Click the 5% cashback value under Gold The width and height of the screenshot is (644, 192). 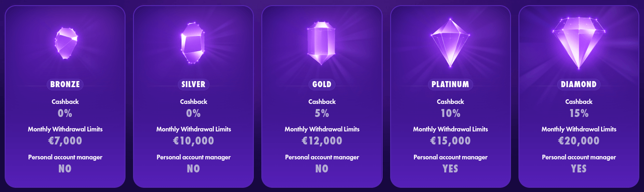coord(322,113)
